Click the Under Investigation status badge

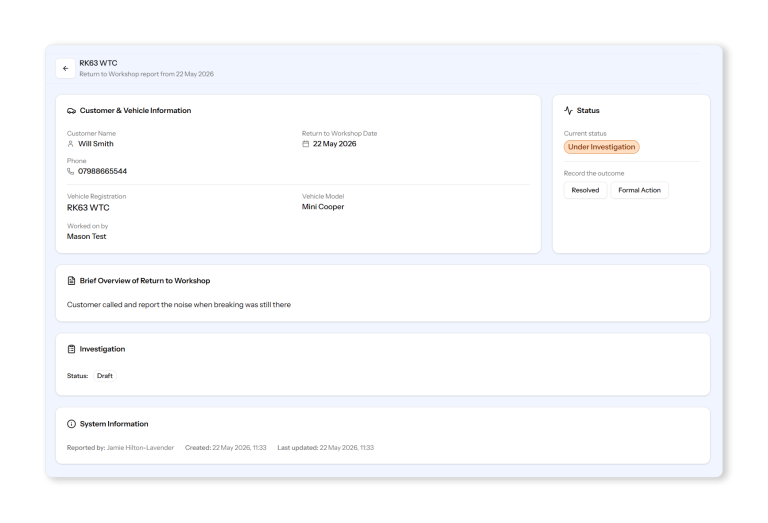click(601, 147)
